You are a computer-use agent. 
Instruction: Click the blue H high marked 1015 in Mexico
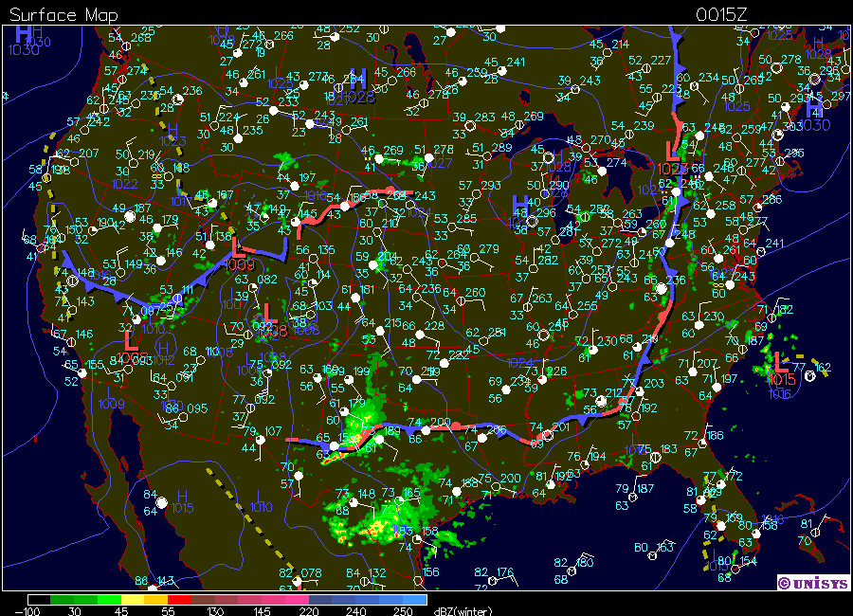point(181,495)
